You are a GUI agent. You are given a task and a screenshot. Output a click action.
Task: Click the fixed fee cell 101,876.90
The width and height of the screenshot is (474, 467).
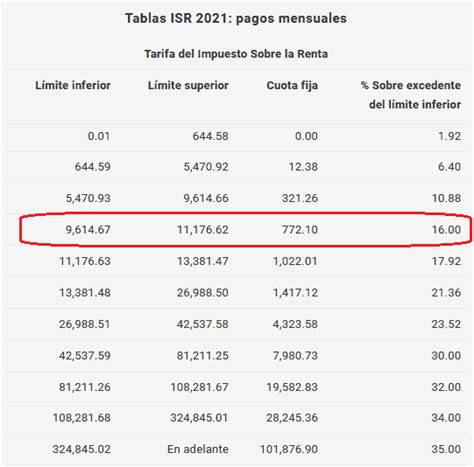point(289,449)
